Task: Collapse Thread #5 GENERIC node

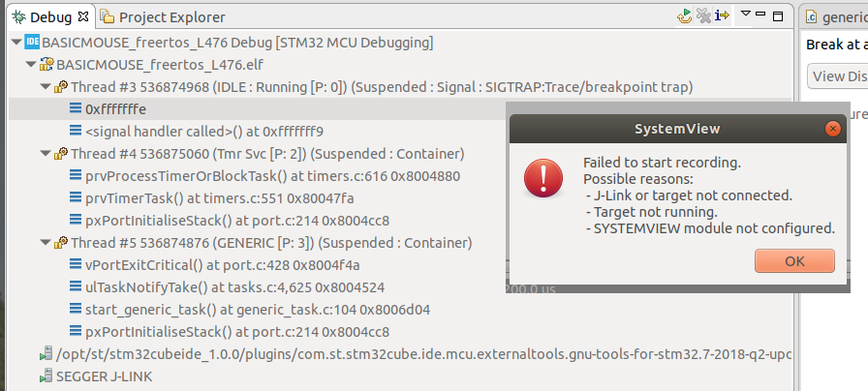Action: (46, 242)
